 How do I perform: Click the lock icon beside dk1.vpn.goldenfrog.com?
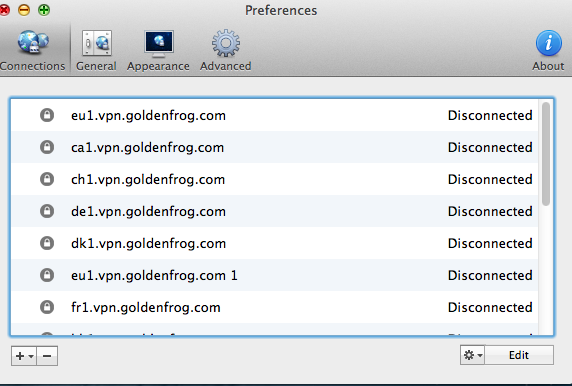[47, 243]
